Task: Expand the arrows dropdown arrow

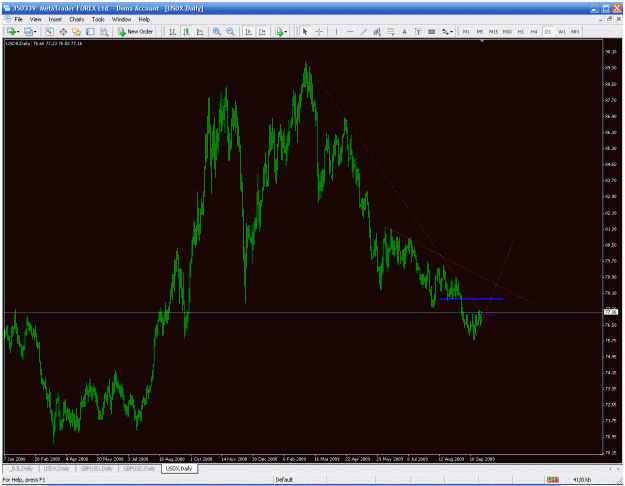Action: (x=452, y=32)
